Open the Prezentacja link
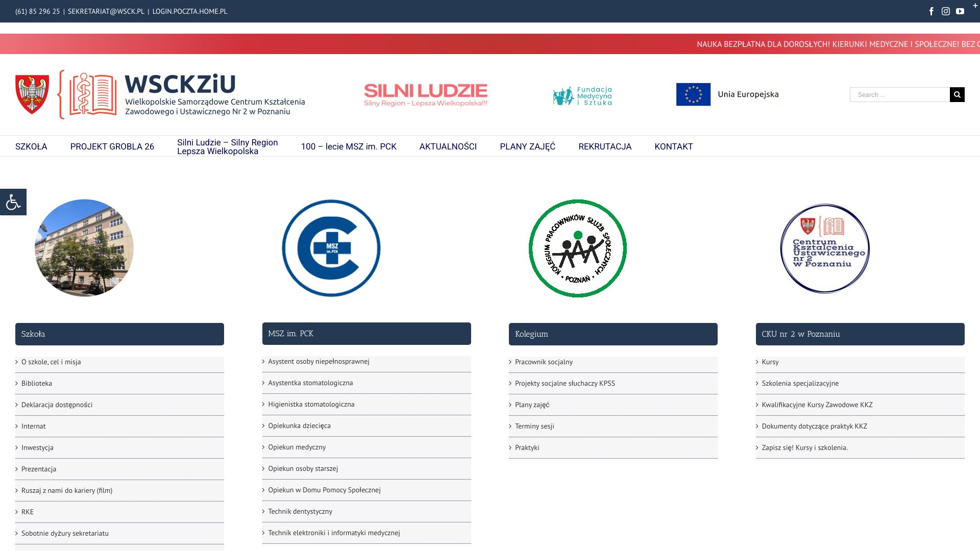The width and height of the screenshot is (980, 551). 39,469
